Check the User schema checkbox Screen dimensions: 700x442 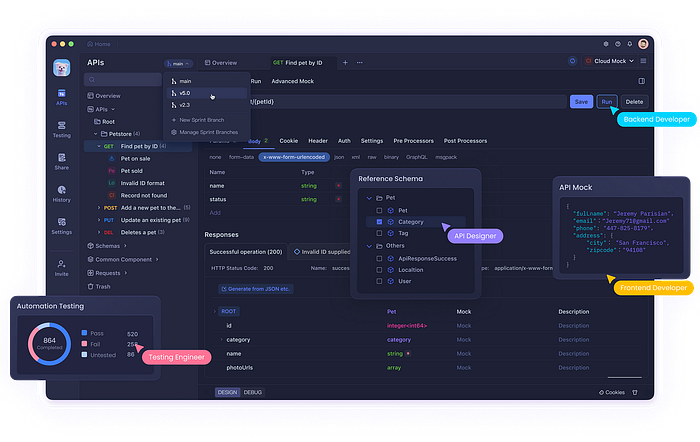379,281
